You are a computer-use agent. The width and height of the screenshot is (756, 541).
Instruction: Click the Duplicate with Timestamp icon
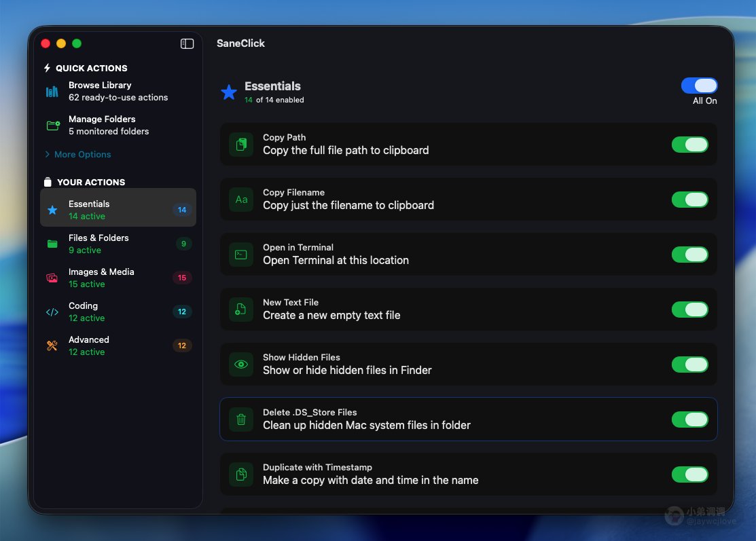tap(241, 474)
